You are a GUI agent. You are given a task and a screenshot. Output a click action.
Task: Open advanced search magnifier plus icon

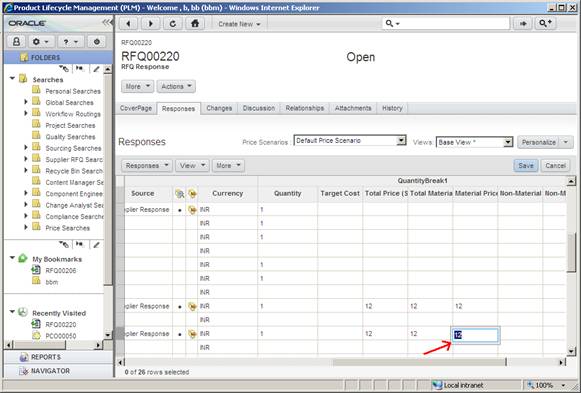click(x=545, y=24)
